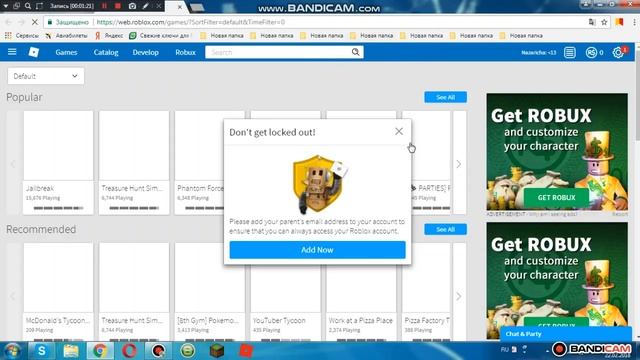Open the Jailbreak game card

pyautogui.click(x=58, y=162)
